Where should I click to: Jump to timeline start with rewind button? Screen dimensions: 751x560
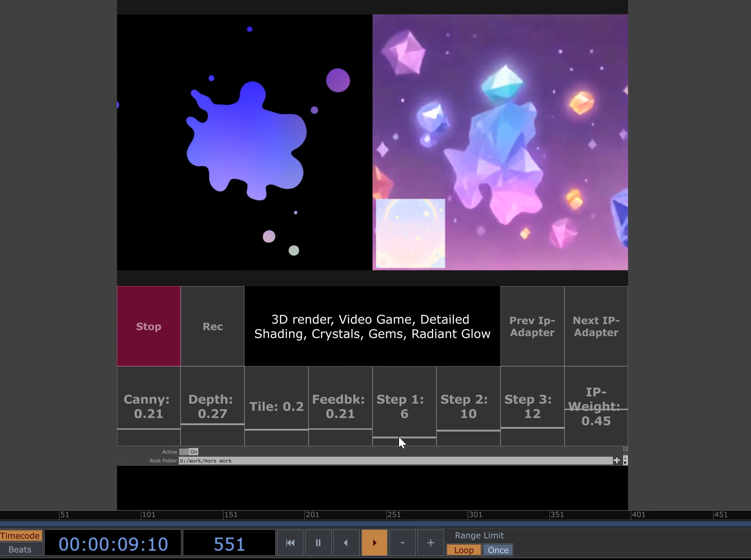coord(290,543)
